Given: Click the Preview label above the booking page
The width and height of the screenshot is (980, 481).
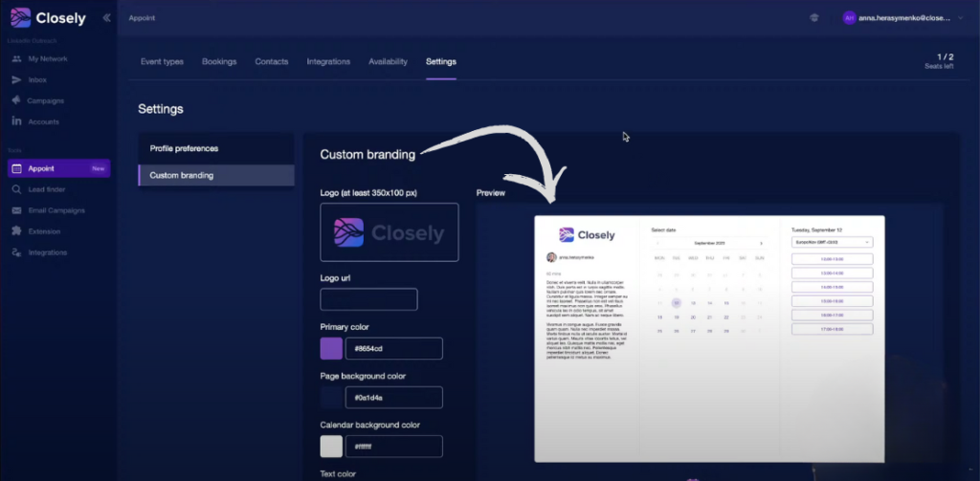Looking at the screenshot, I should coord(491,193).
